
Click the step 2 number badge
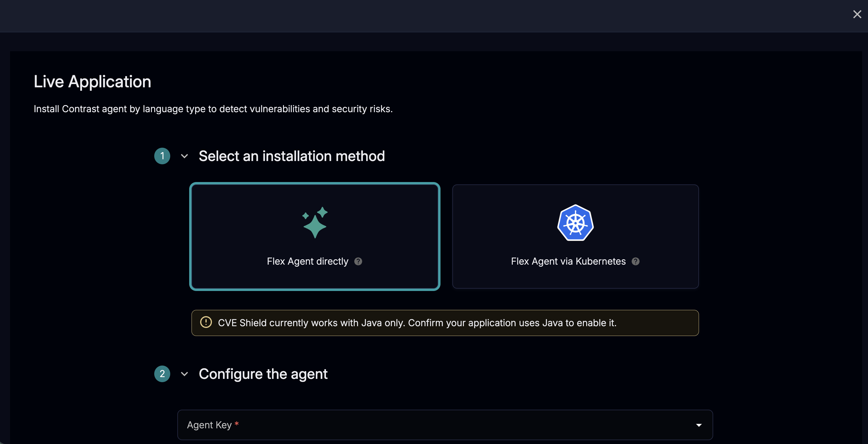tap(162, 374)
